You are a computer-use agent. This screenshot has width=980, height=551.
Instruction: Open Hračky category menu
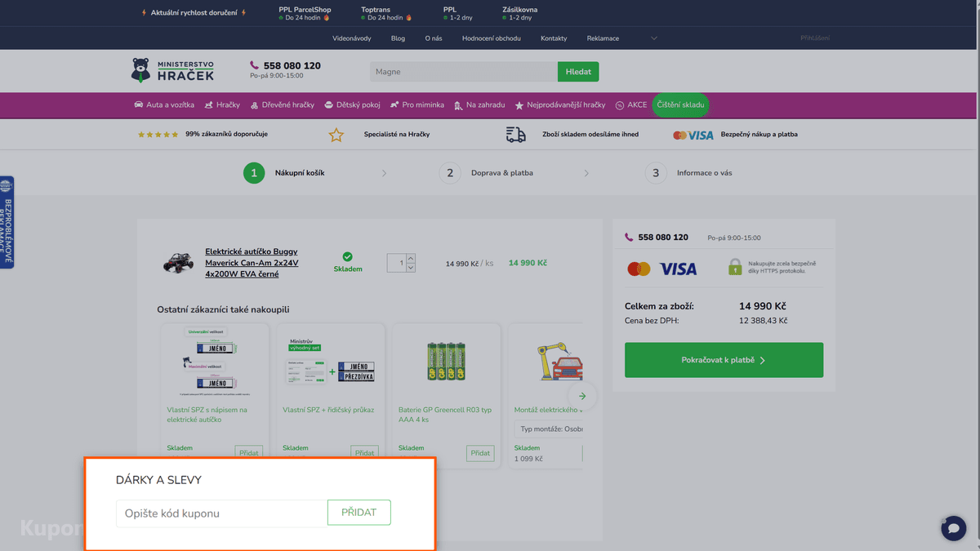point(222,105)
